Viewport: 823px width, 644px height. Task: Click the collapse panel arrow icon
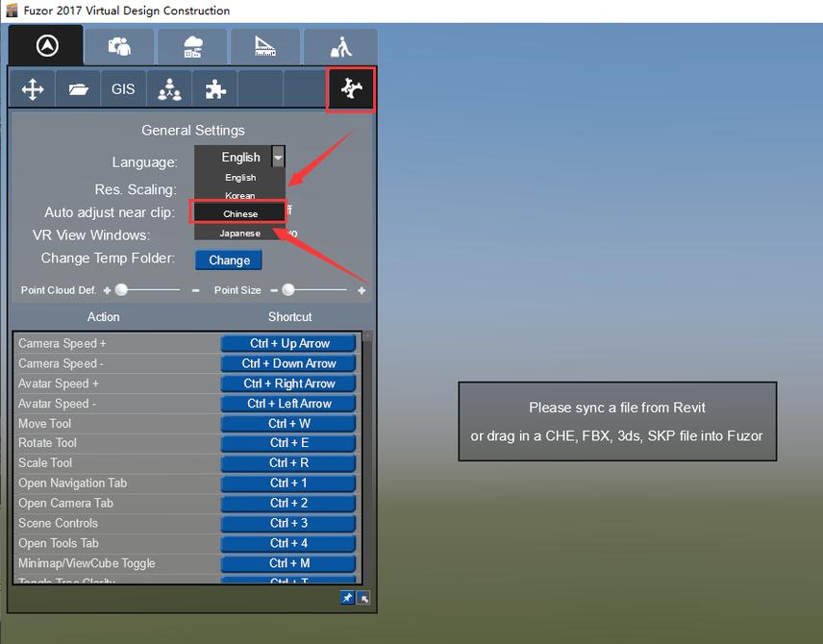[x=363, y=597]
